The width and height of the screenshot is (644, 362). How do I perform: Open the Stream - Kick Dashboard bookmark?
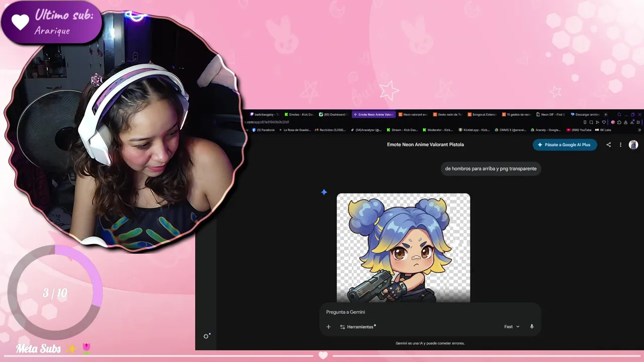click(402, 130)
